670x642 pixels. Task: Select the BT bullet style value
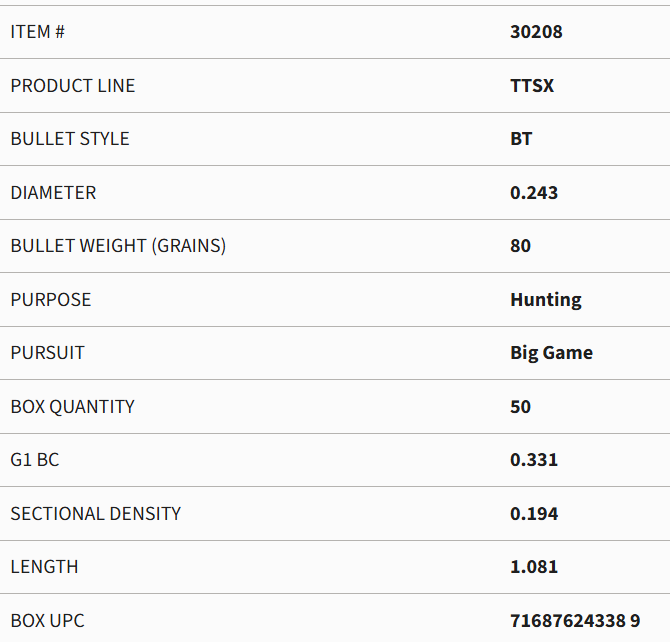click(521, 139)
